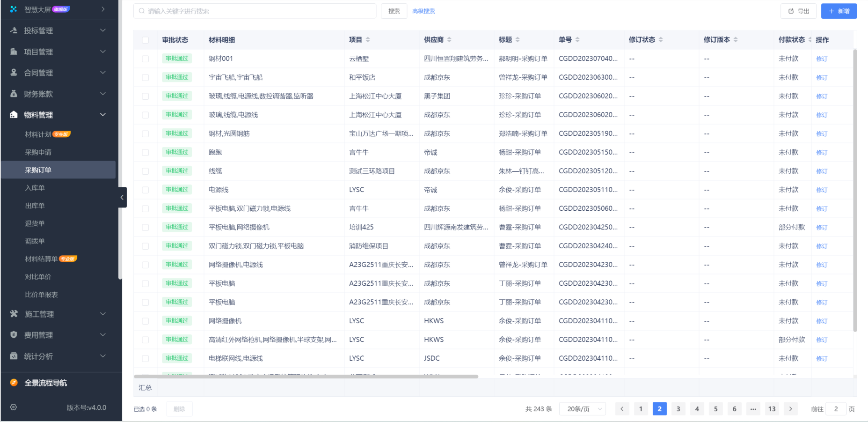The image size is (868, 422).
Task: Expand the 合同管理 menu chevron
Action: [x=102, y=73]
